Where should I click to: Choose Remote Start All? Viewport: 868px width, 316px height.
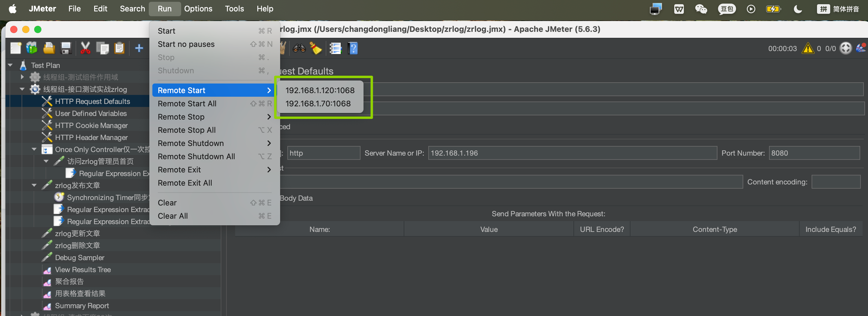coord(214,104)
